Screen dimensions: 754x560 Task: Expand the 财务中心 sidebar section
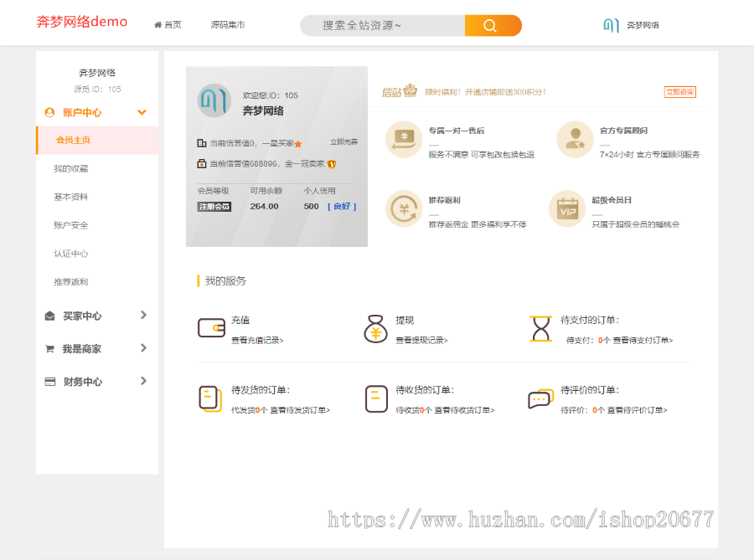(96, 381)
